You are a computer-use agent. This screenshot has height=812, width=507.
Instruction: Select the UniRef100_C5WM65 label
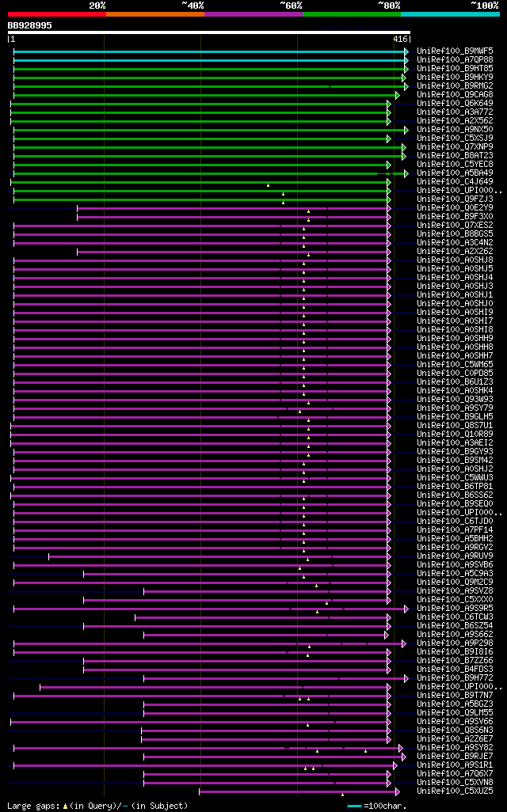coord(456,365)
